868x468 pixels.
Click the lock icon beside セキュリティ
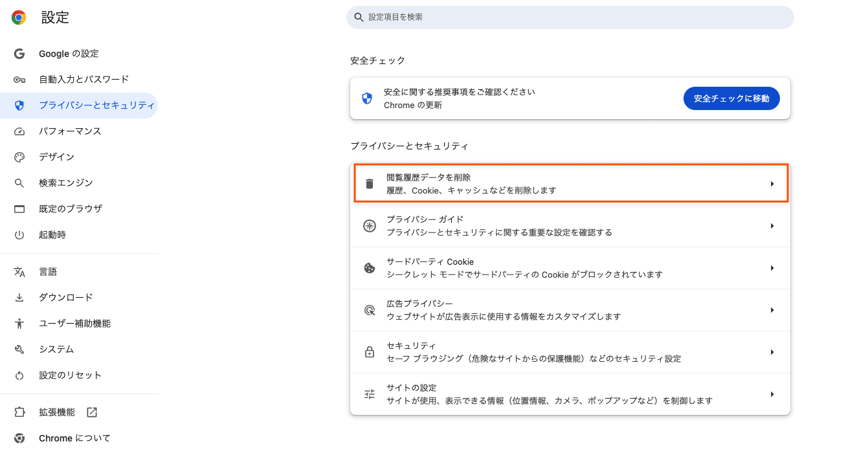click(370, 351)
